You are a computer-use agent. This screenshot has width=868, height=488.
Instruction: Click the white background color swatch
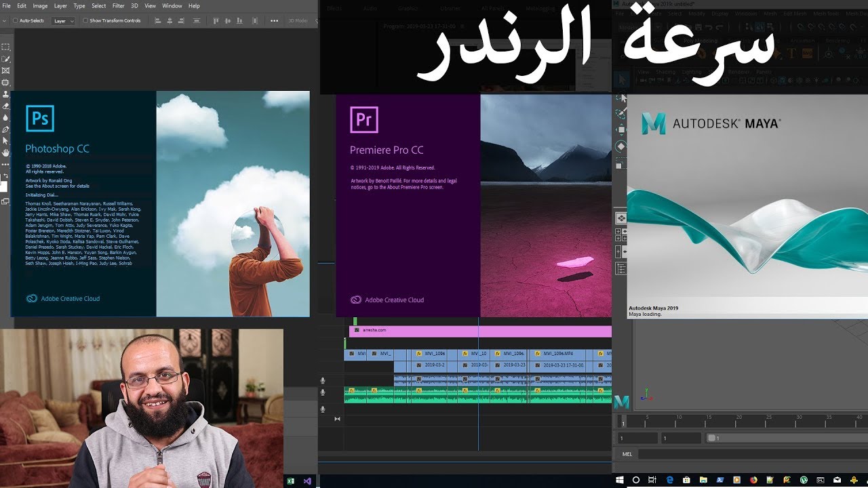[x=3, y=186]
